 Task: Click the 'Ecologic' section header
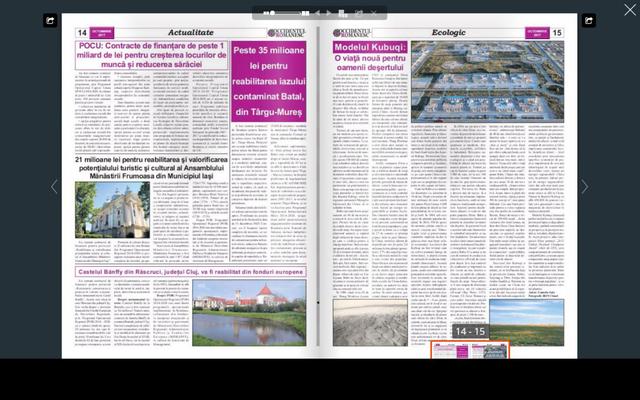(449, 33)
